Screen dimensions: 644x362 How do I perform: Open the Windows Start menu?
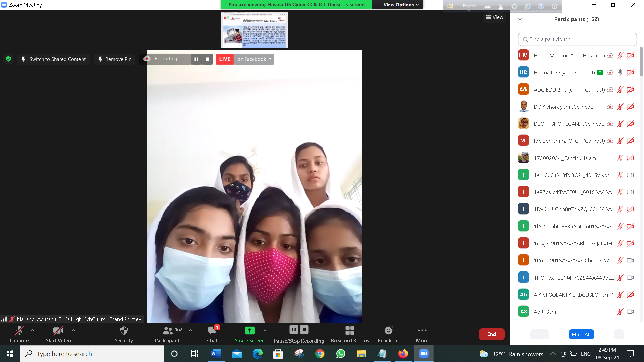point(10,354)
